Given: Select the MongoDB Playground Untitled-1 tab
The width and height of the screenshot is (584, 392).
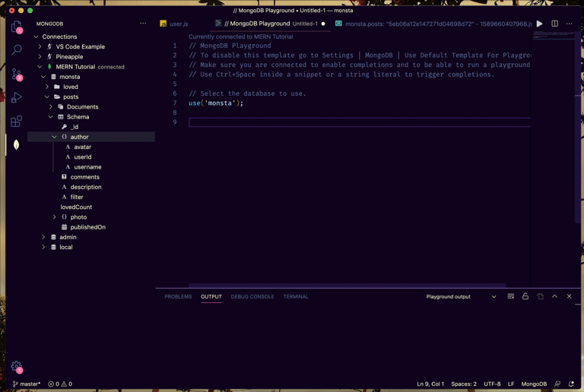Looking at the screenshot, I should tap(270, 24).
